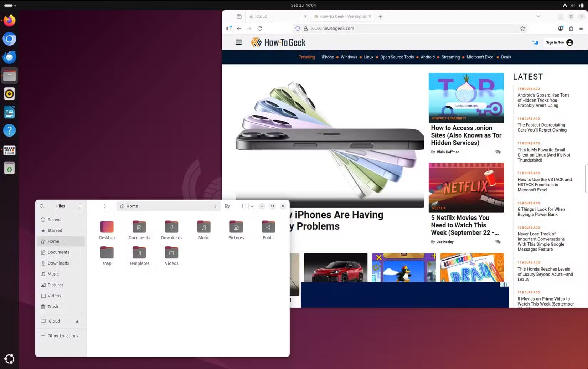Viewport: 588px width, 369px height.
Task: Open clock showing Sep 23 16:04
Action: pos(303,5)
